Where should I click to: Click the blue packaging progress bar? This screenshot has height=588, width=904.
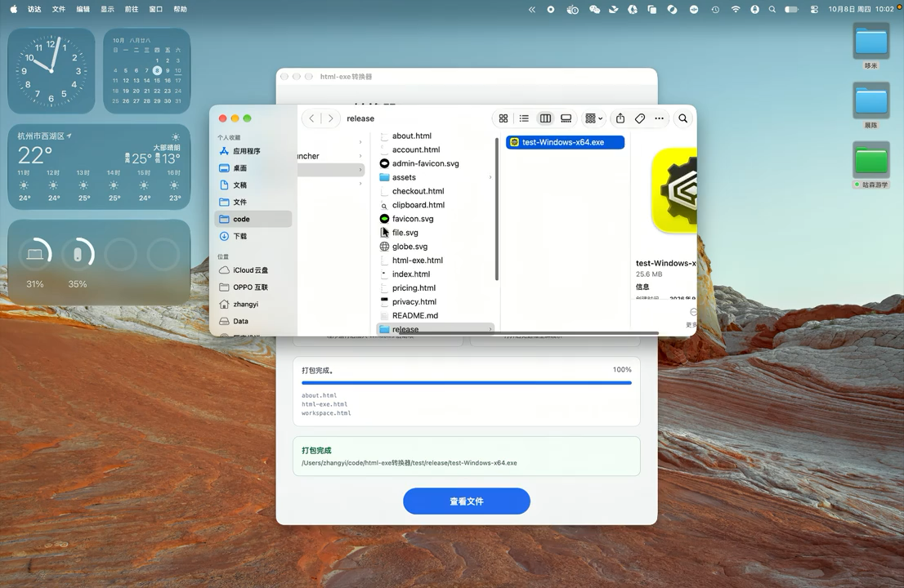click(467, 382)
